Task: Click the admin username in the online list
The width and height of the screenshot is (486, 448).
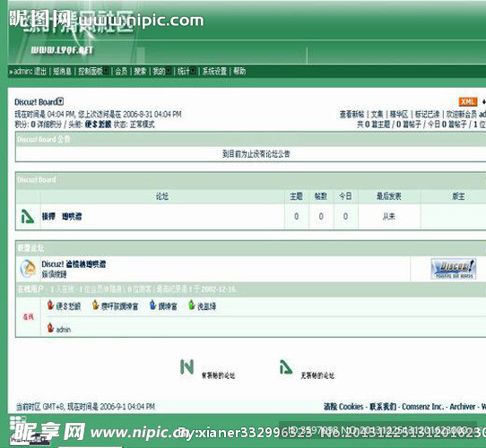Action: [x=64, y=330]
